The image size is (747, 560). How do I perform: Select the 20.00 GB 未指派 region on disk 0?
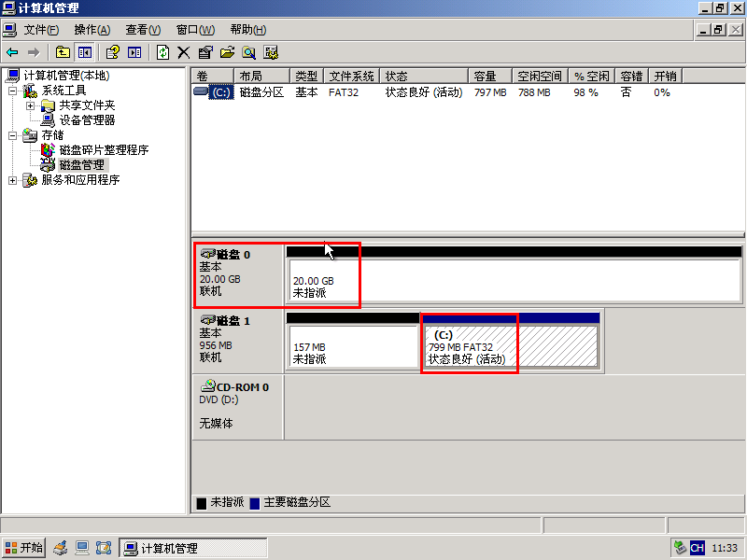(x=514, y=274)
